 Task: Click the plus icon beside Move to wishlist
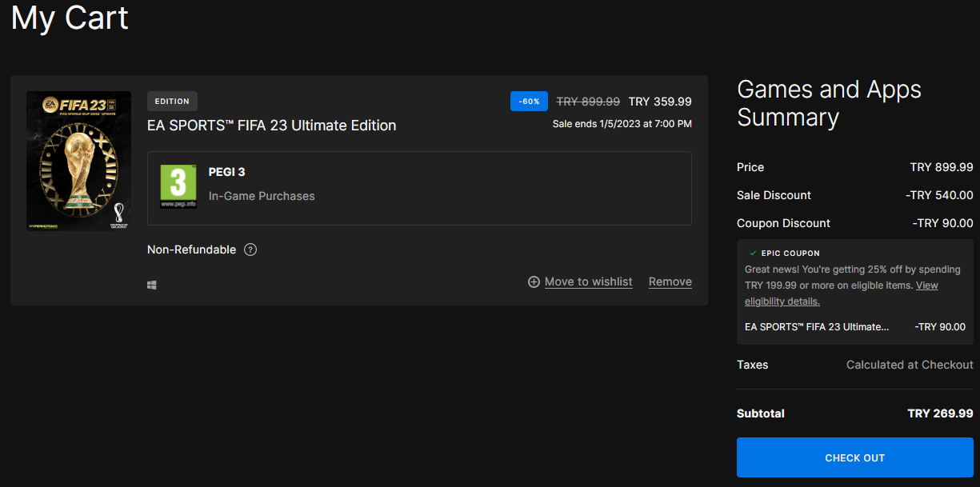coord(534,281)
